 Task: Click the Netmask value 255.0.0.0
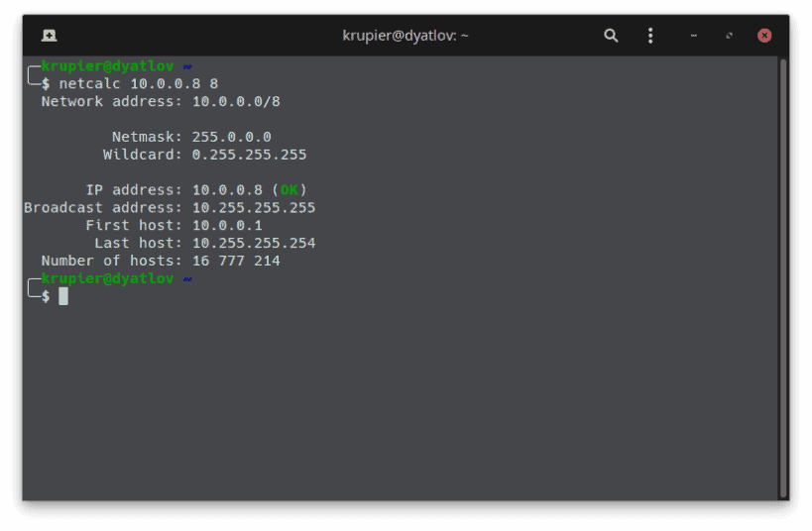[231, 137]
